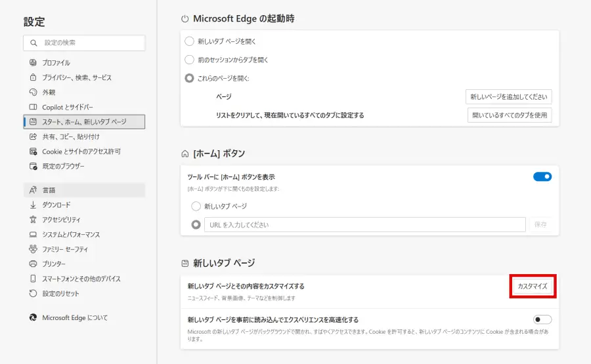Click the home icon beside [ホーム] ボタン heading
Viewport: 591px width, 364px height.
click(x=185, y=153)
